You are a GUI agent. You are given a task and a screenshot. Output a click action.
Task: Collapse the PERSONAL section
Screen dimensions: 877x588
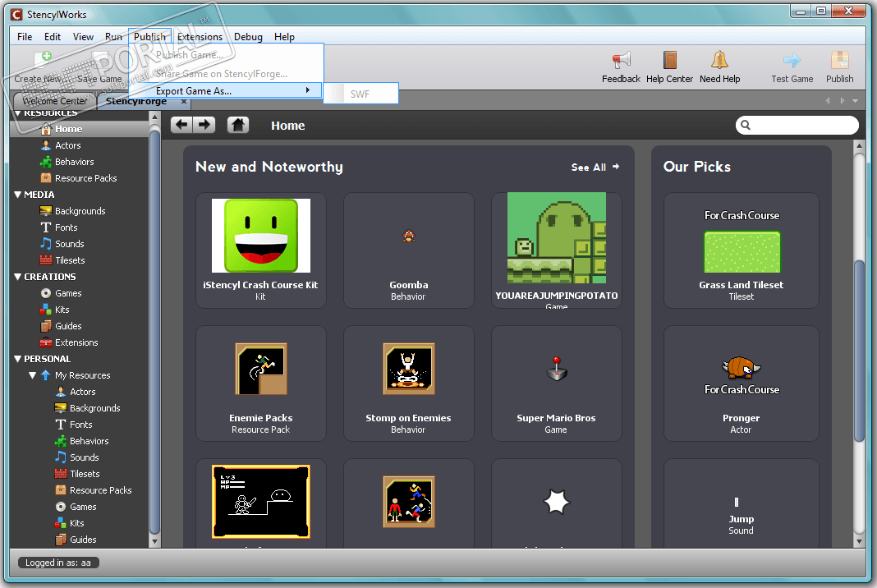click(17, 359)
